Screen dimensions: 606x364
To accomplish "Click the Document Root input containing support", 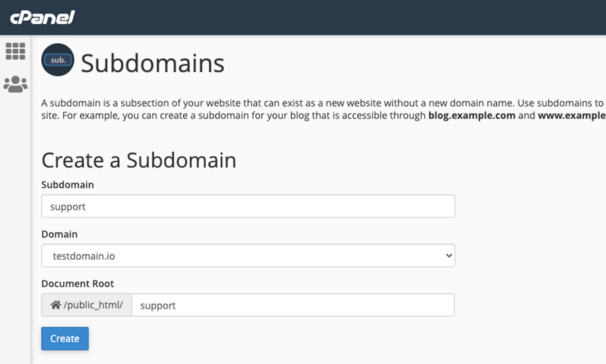I will click(292, 305).
